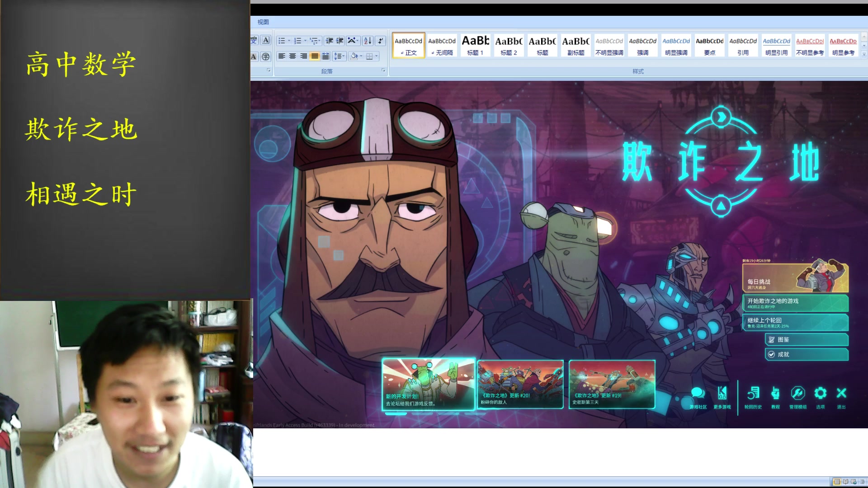Apply the 副标题 style
The image size is (868, 488).
click(x=576, y=46)
